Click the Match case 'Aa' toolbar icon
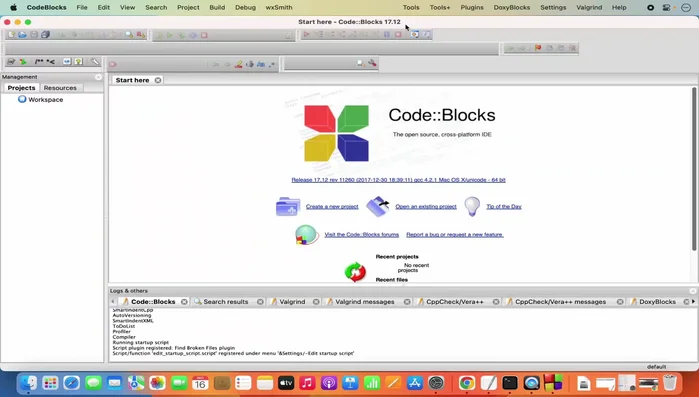699x397 pixels. tap(261, 64)
